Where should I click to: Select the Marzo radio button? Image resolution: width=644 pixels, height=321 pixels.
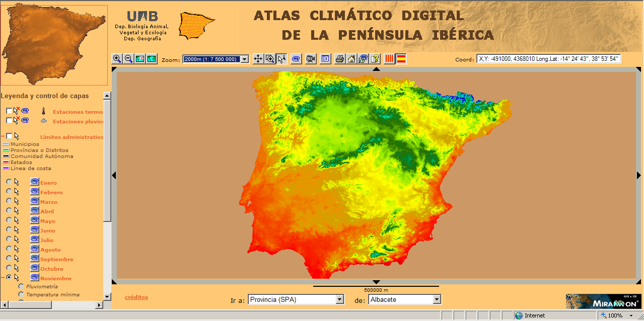tap(9, 201)
